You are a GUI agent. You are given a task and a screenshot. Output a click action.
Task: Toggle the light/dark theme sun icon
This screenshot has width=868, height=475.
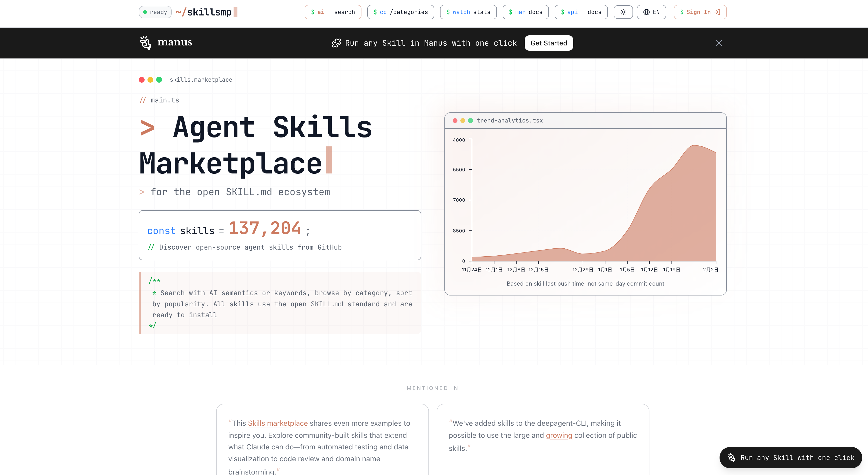pyautogui.click(x=623, y=12)
